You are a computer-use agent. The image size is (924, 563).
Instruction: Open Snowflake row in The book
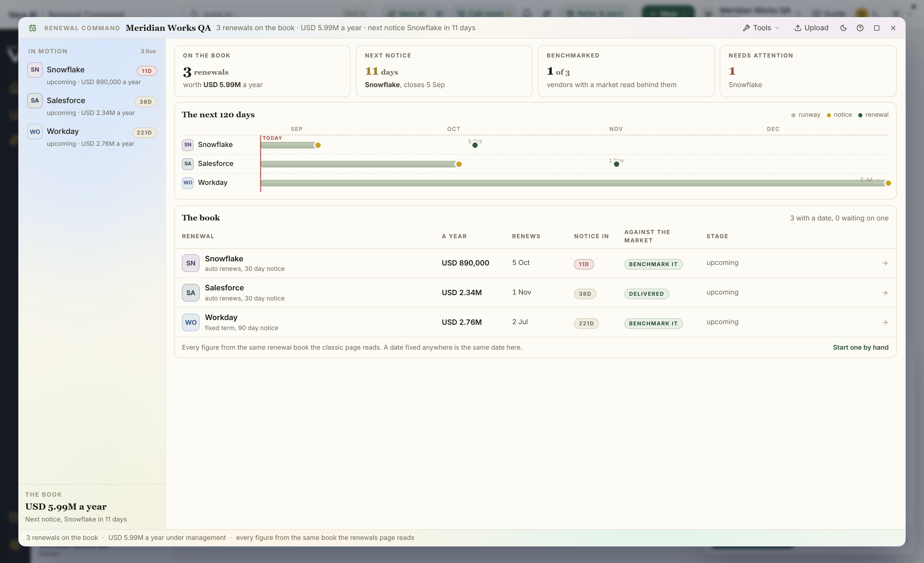[x=535, y=263]
